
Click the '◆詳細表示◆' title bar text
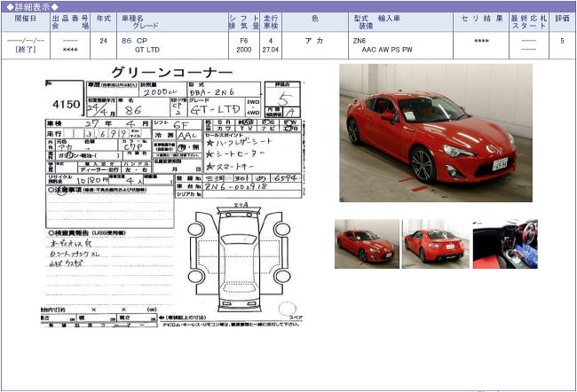[x=32, y=6]
